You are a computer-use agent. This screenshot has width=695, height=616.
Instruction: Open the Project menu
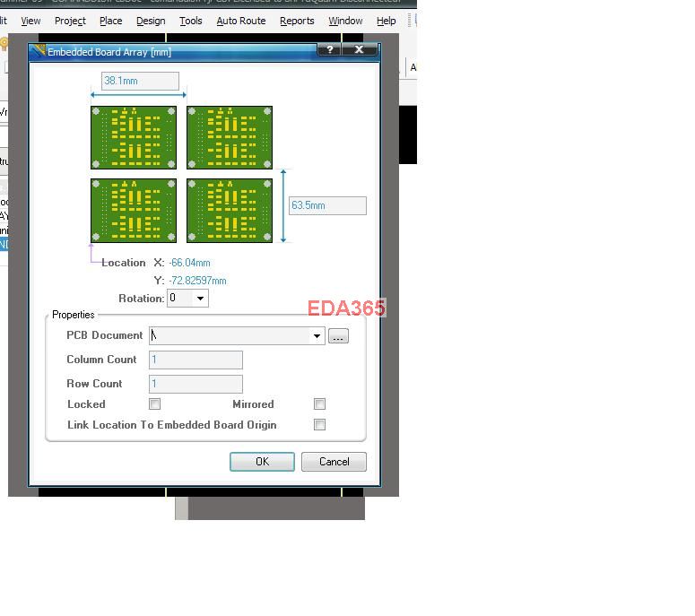pyautogui.click(x=70, y=21)
